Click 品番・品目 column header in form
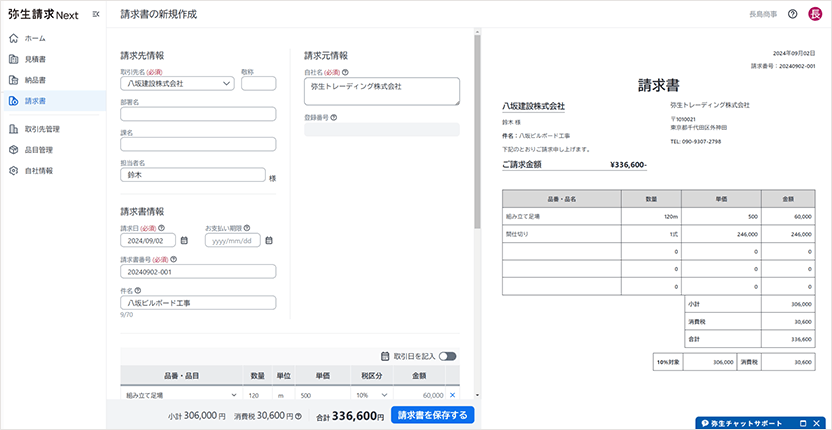Viewport: 832px width, 430px height. coord(181,375)
